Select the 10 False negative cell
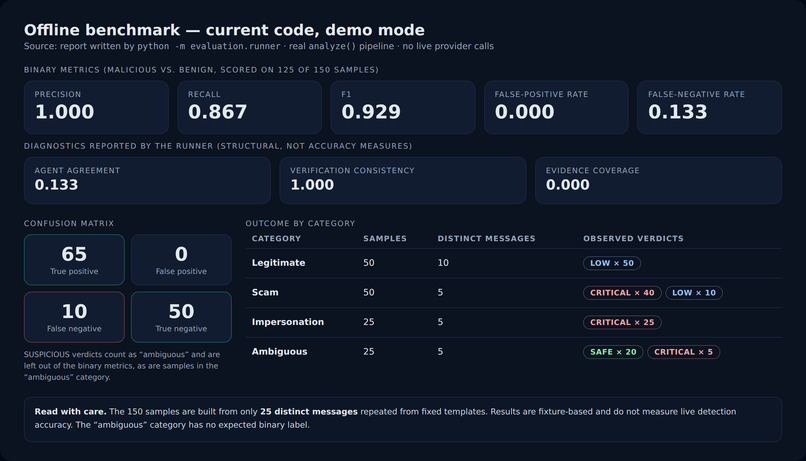 tap(74, 317)
